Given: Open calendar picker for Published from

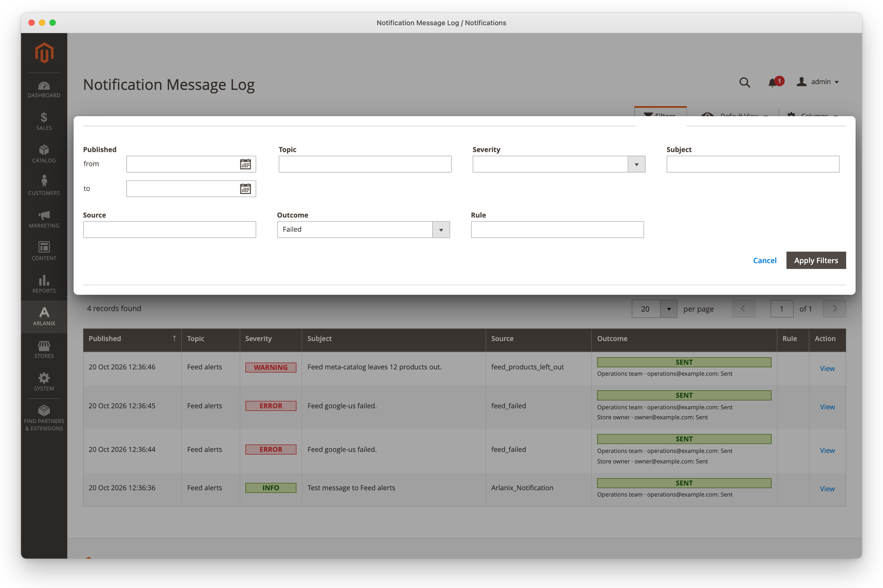Looking at the screenshot, I should coord(245,164).
